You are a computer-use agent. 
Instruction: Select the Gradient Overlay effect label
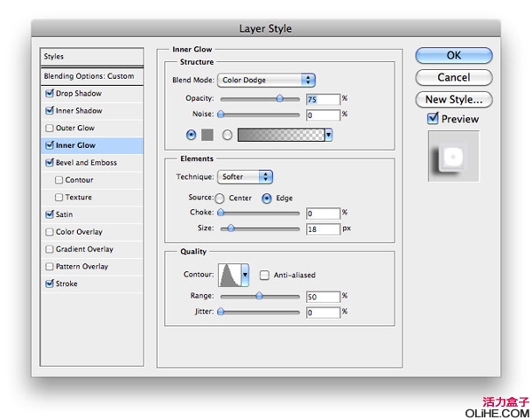[x=84, y=249]
